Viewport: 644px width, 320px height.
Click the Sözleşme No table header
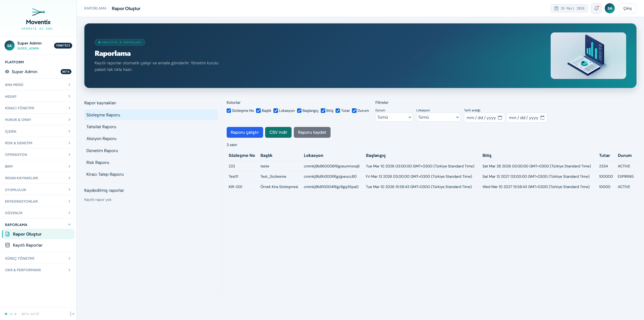point(242,155)
